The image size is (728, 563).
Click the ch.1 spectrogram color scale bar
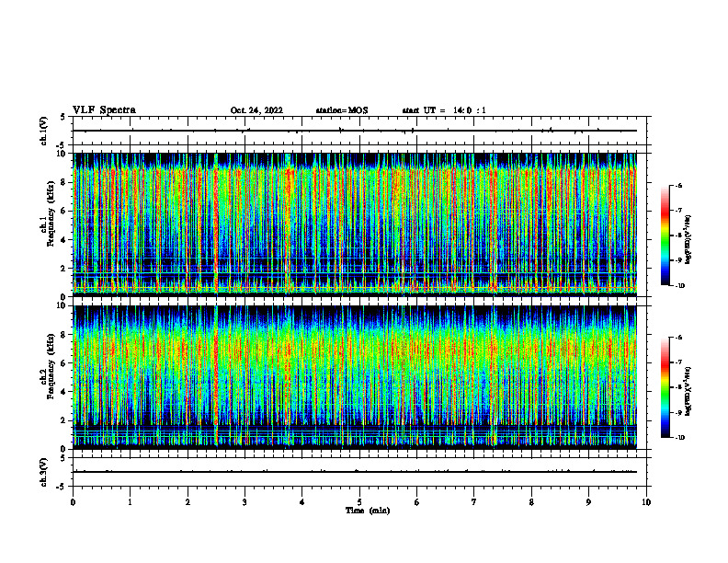pos(665,236)
